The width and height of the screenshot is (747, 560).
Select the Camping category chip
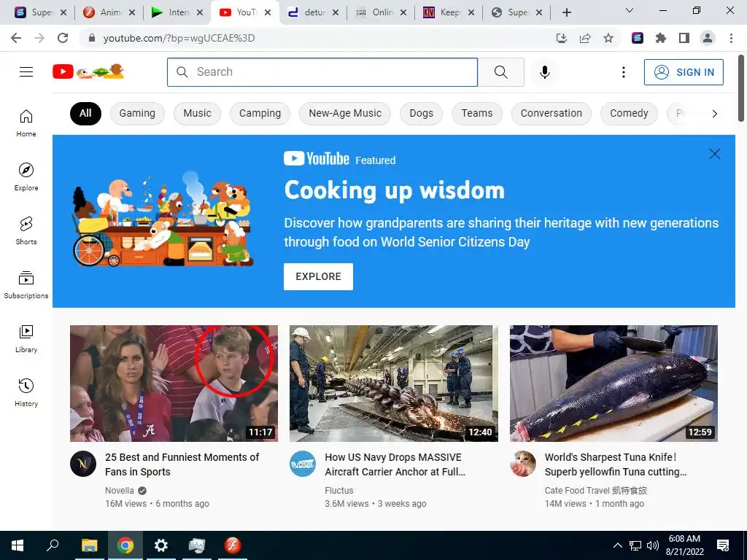260,113
